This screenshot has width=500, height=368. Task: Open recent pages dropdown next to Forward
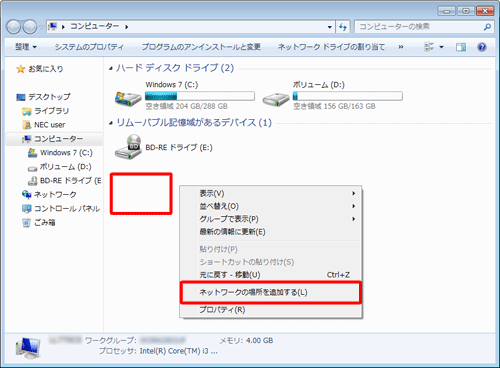tap(41, 27)
